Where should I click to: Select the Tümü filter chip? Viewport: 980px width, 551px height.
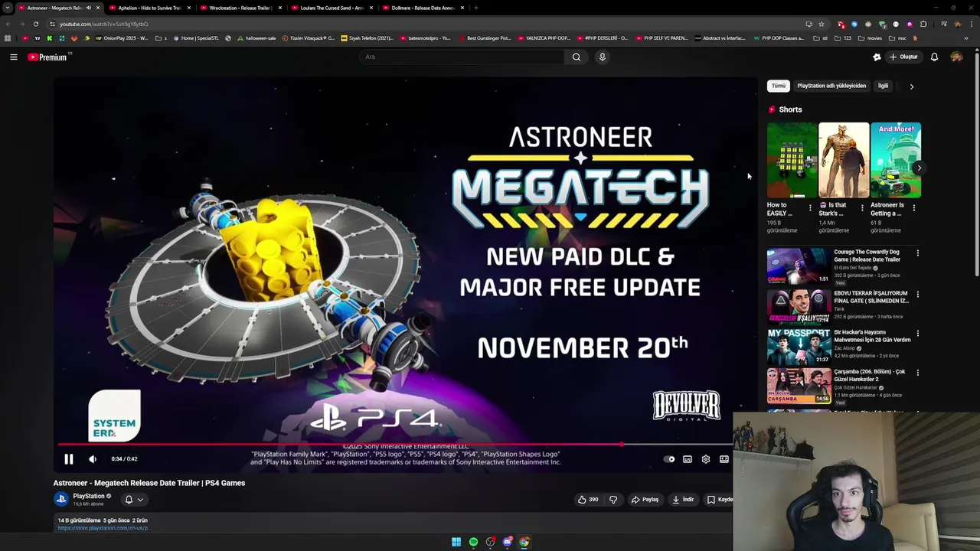(779, 86)
